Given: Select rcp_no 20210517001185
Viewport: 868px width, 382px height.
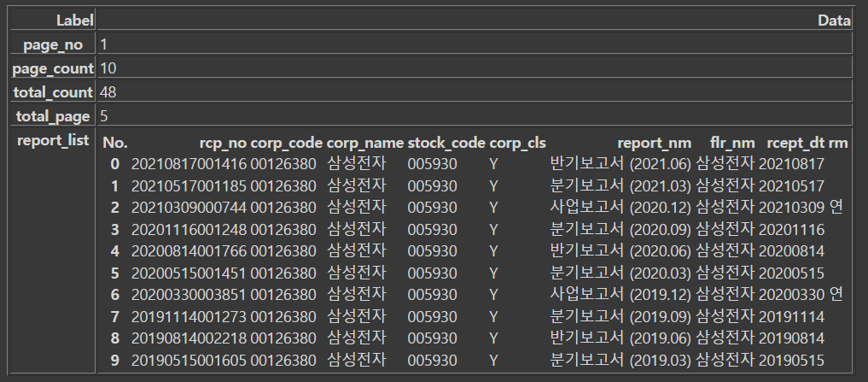Looking at the screenshot, I should [x=189, y=185].
